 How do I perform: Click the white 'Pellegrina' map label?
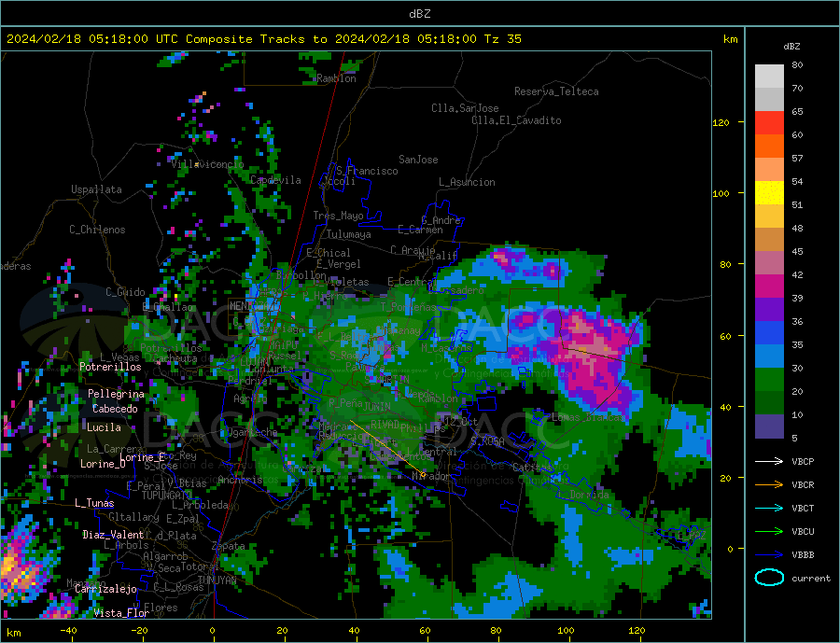click(x=116, y=394)
